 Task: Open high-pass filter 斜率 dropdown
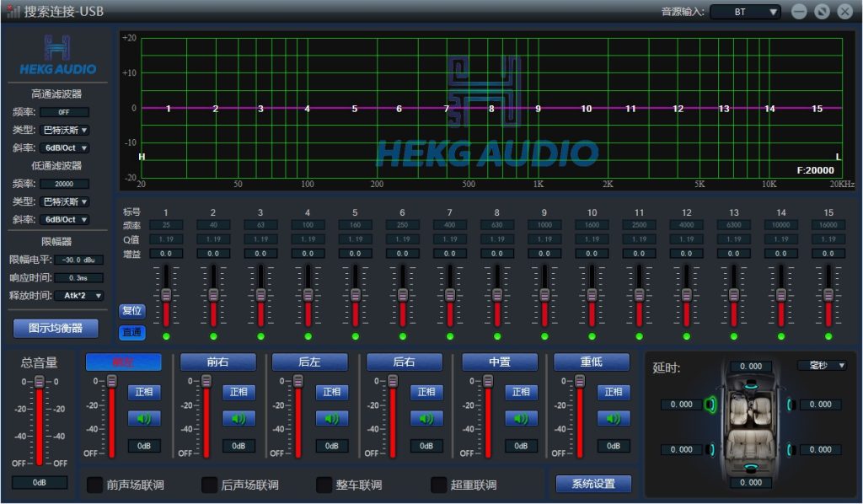click(64, 148)
